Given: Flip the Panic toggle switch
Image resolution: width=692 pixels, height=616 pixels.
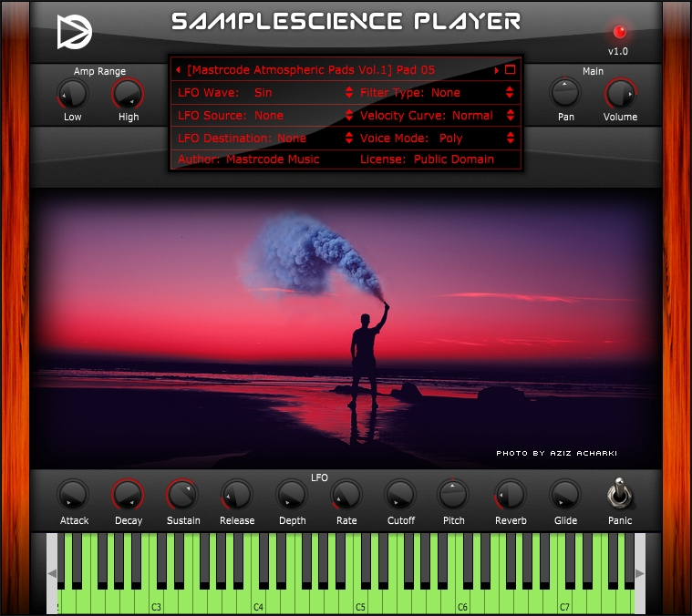Looking at the screenshot, I should (620, 493).
